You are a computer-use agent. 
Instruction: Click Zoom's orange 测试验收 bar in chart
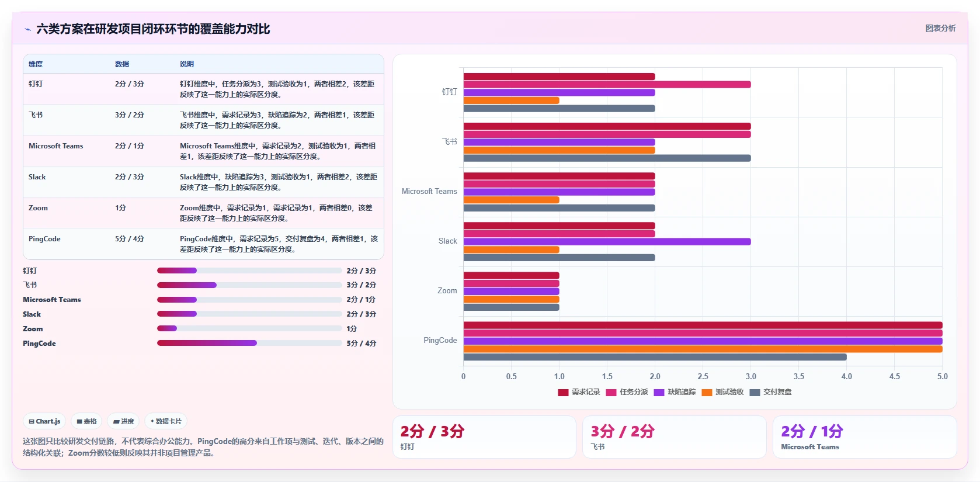tap(511, 299)
